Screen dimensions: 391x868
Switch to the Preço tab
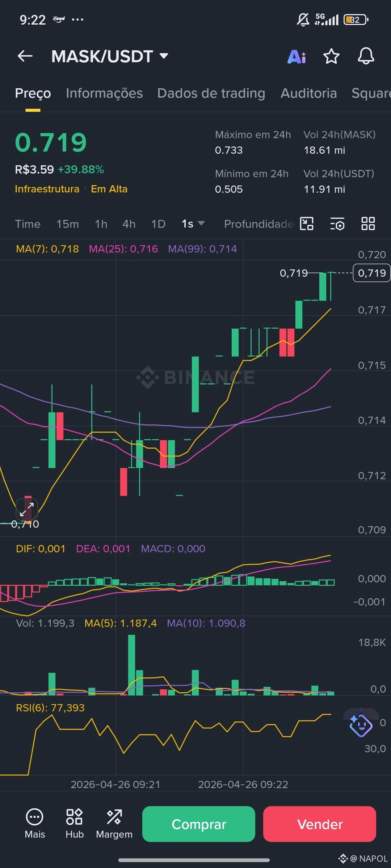coord(33,93)
